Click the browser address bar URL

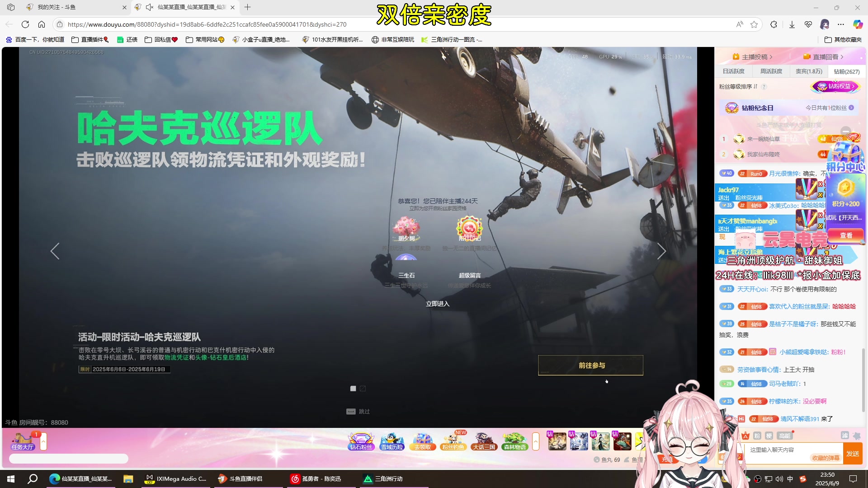tap(207, 24)
